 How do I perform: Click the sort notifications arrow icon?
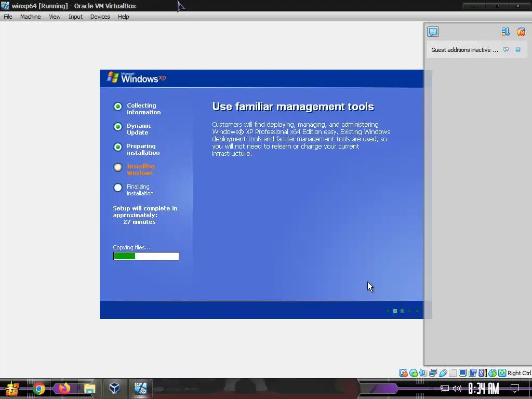506,32
